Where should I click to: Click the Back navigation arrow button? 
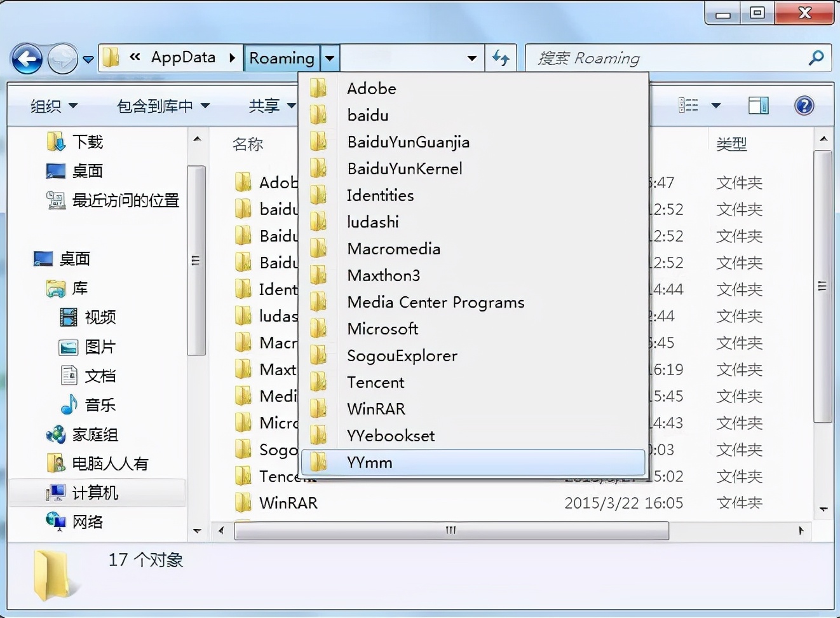(27, 59)
